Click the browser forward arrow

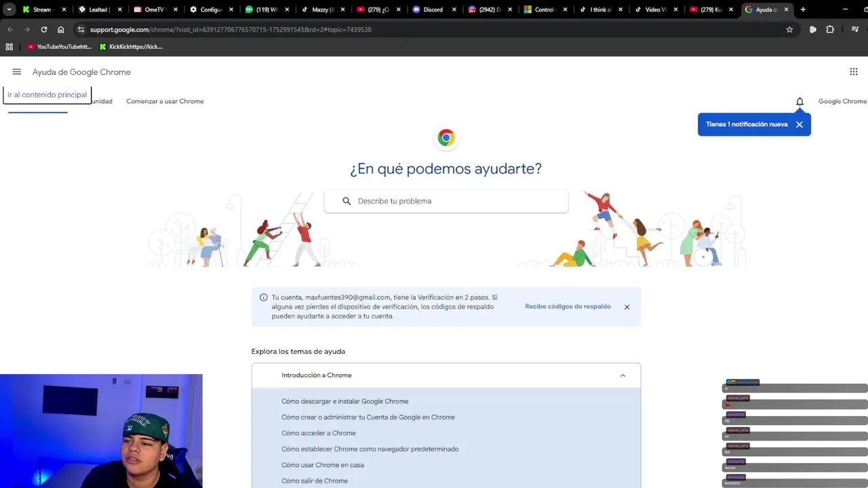(27, 30)
